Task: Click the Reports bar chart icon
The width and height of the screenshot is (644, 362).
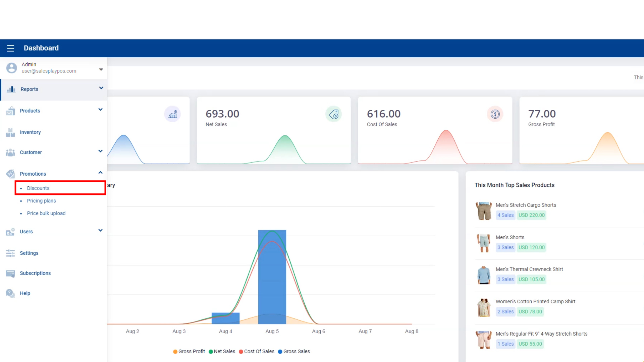Action: coord(11,89)
